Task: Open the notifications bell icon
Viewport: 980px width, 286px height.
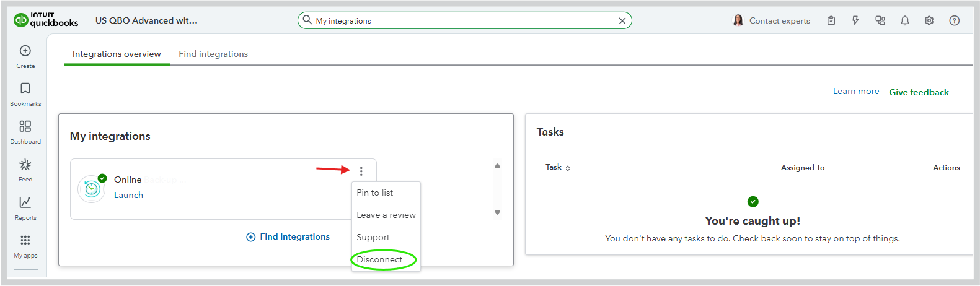Action: [905, 20]
